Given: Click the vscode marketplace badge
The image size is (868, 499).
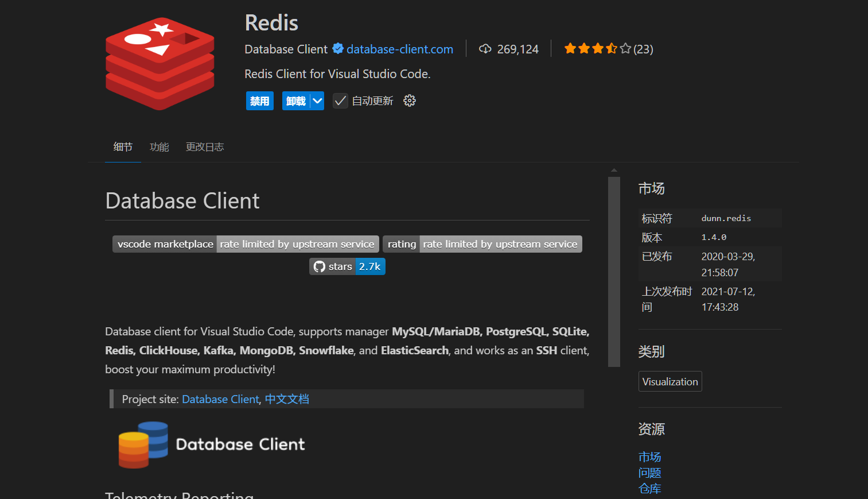Looking at the screenshot, I should pos(246,244).
